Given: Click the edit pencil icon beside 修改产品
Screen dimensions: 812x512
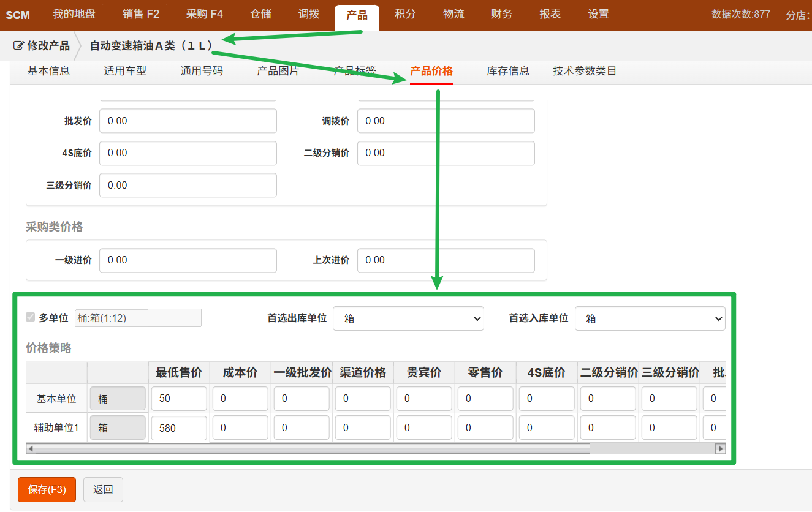Looking at the screenshot, I should [x=18, y=46].
